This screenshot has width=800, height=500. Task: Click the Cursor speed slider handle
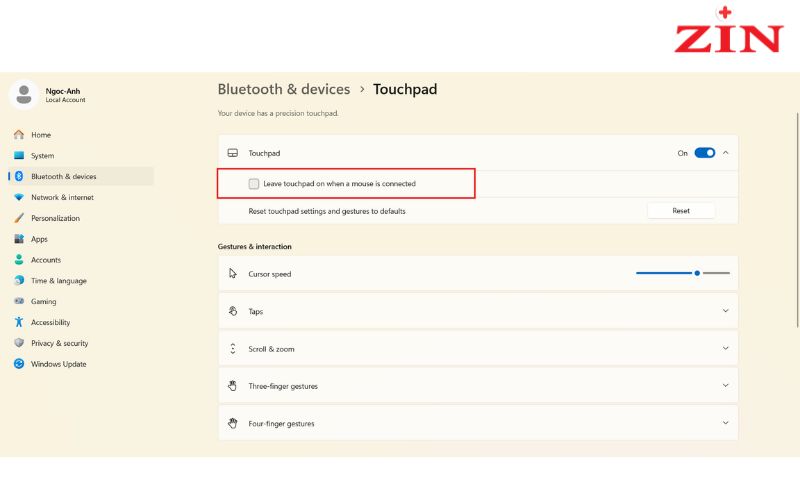tap(697, 273)
